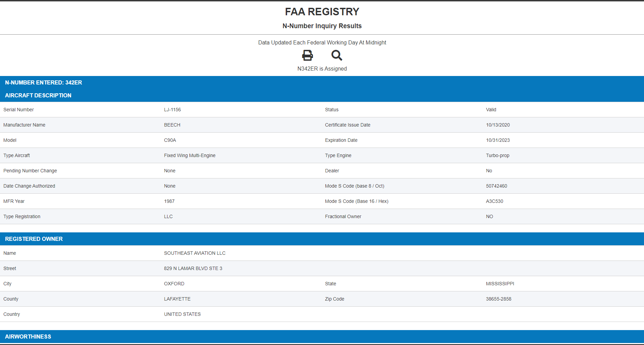Select Type Registration value LLC

point(168,216)
